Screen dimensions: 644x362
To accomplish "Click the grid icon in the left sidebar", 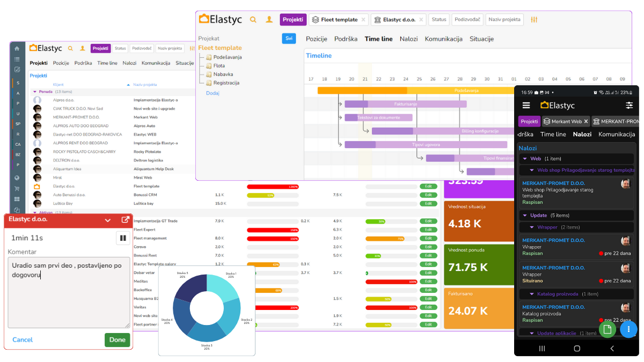I will point(17,199).
